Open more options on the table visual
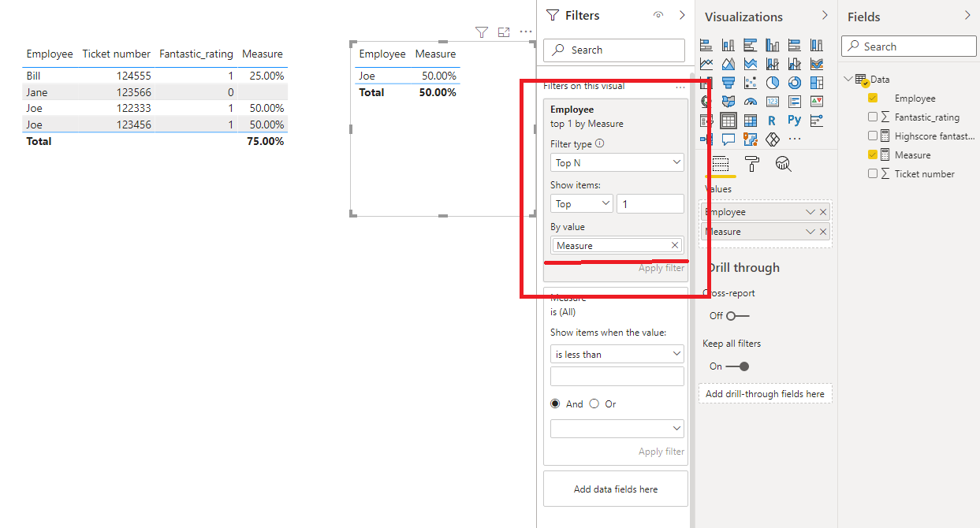 (526, 32)
